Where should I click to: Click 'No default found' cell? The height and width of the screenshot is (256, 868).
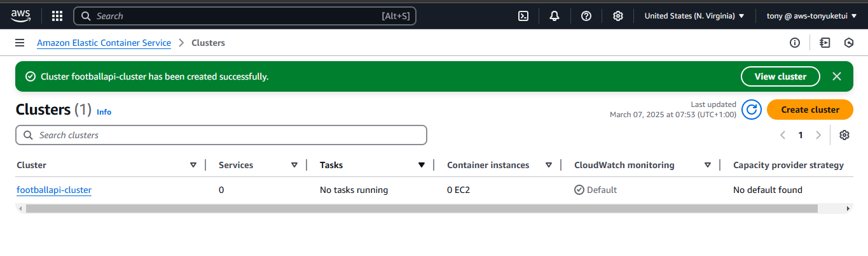(x=768, y=190)
